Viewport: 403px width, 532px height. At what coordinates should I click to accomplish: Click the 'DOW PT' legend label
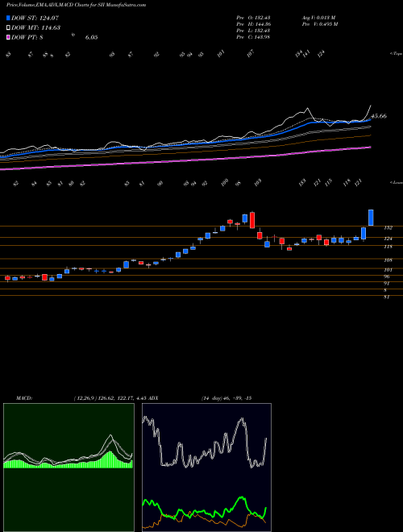27,37
